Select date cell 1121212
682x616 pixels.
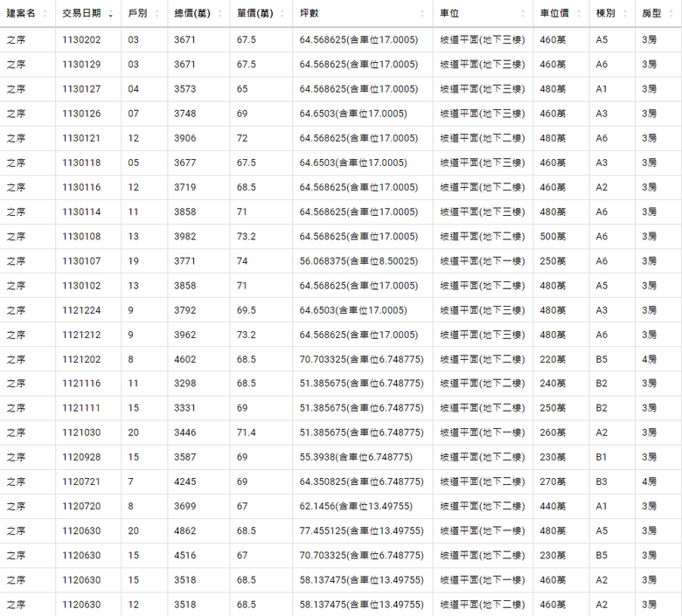[x=81, y=335]
